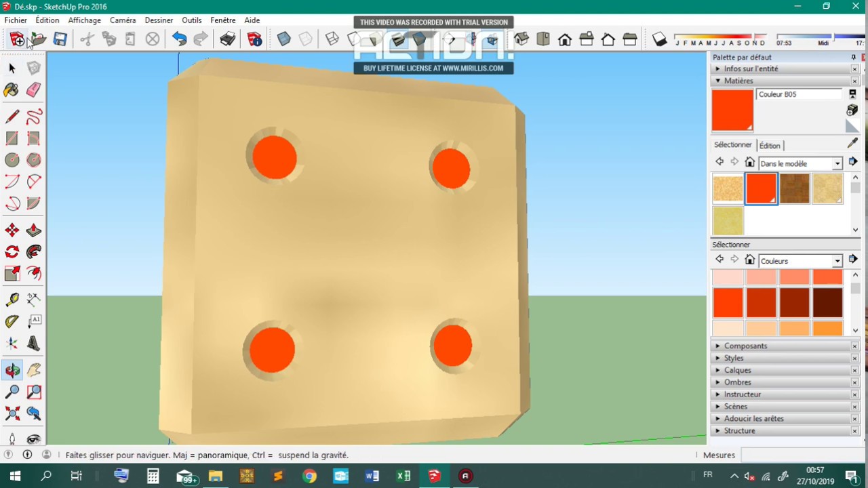Viewport: 868px width, 488px height.
Task: Click the Print icon in toolbar
Action: [228, 39]
